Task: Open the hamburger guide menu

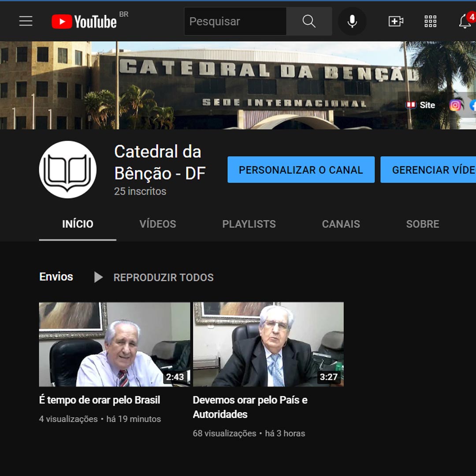Action: pyautogui.click(x=26, y=21)
